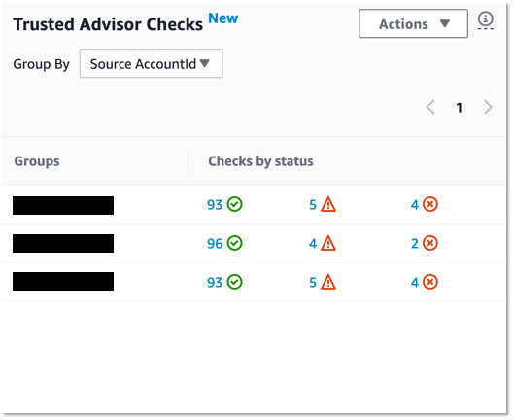Click green check icon in third row

(x=235, y=282)
